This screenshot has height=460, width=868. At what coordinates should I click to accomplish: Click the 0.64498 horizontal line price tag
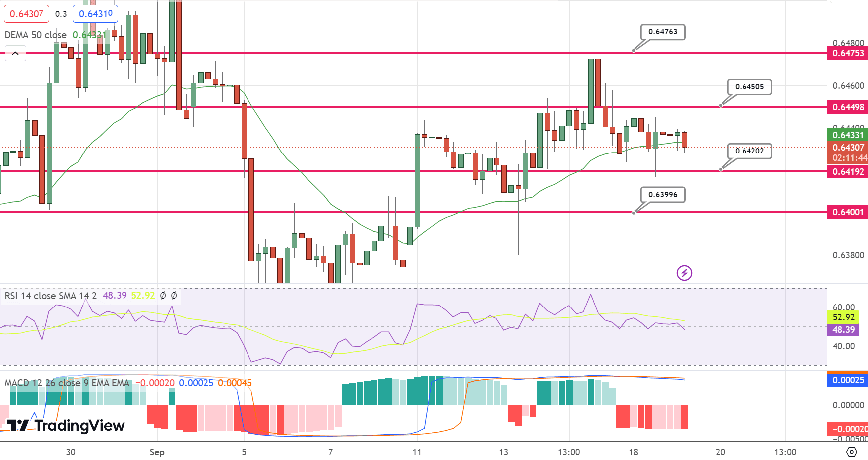848,107
